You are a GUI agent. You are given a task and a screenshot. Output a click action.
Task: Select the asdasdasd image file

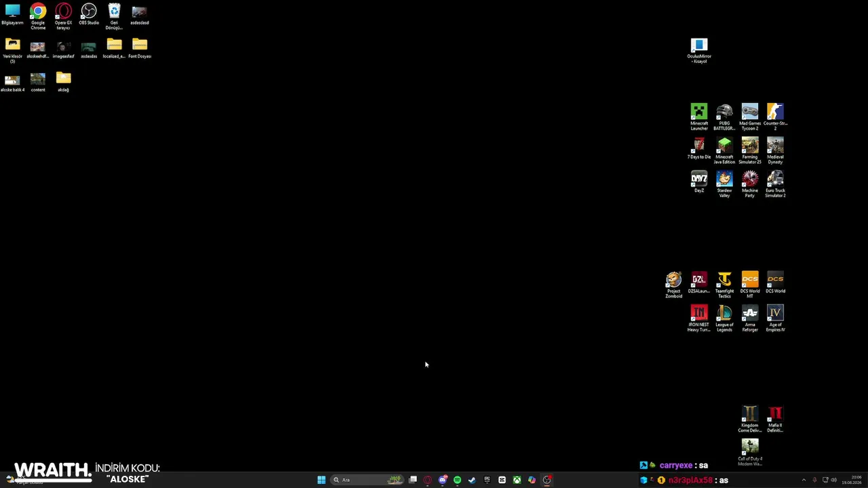140,15
